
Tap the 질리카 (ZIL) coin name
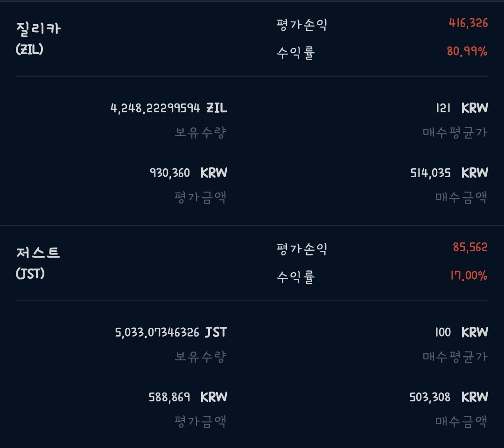click(x=38, y=29)
